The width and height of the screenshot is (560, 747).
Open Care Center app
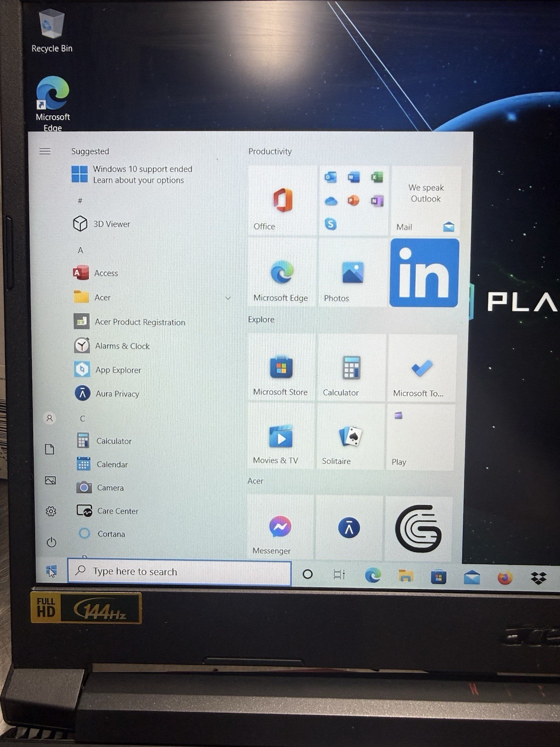(x=108, y=511)
